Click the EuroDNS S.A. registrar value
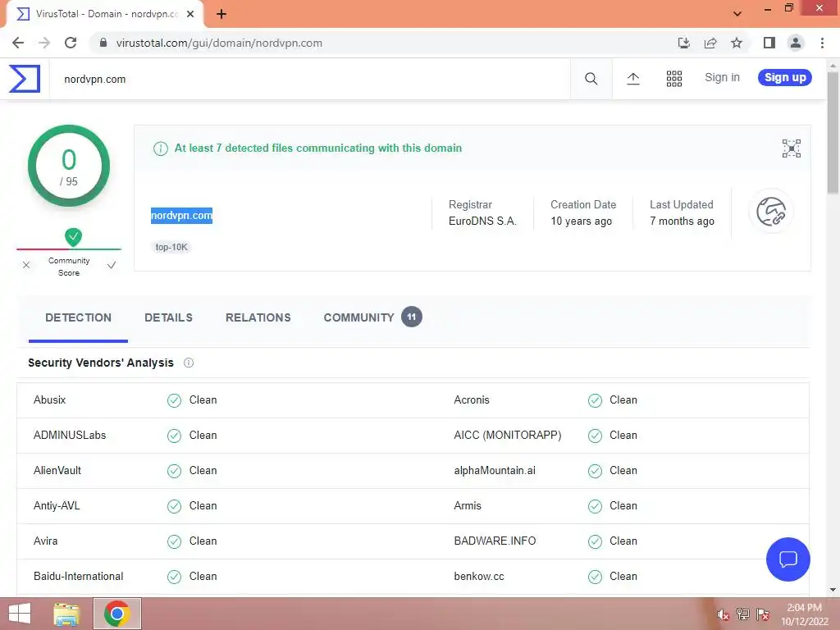Screen dimensions: 840x630 (482, 221)
